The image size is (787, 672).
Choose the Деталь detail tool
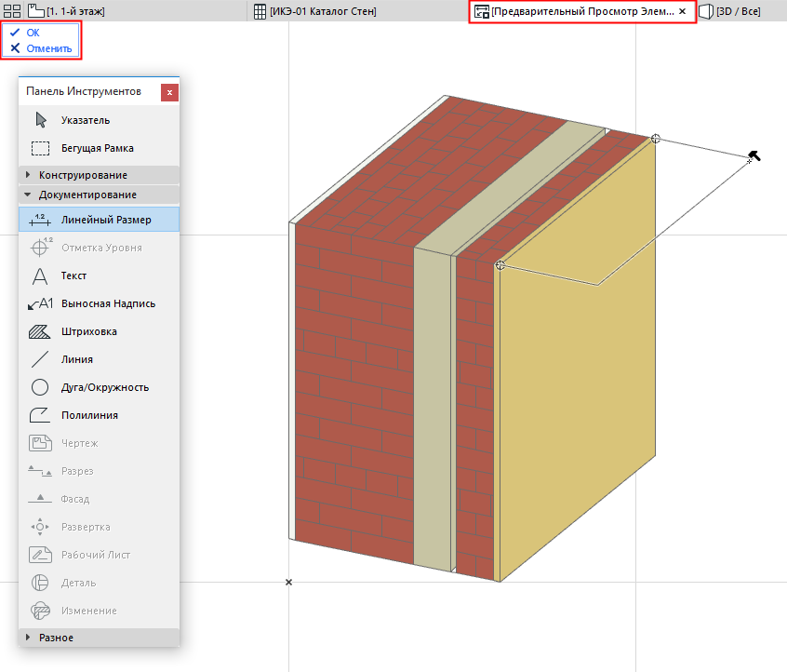[99, 583]
